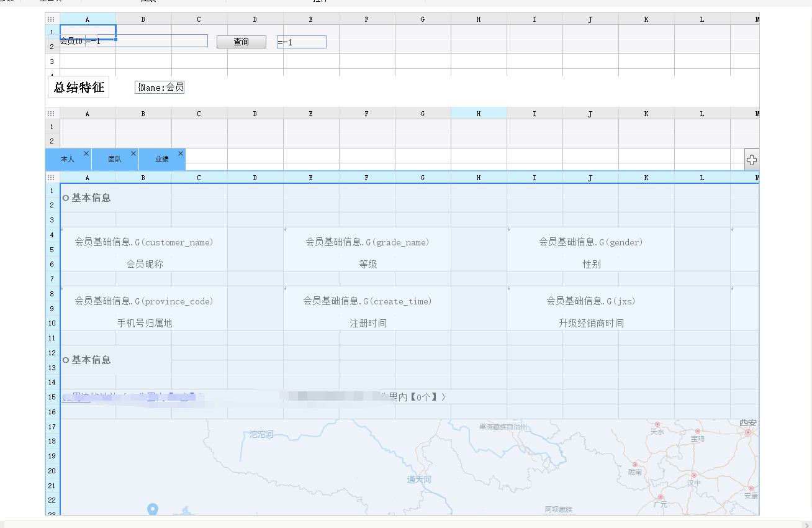Screen dimensions: 812x528
Task: Click the 果洛藏族自治州 map label
Action: tap(503, 427)
